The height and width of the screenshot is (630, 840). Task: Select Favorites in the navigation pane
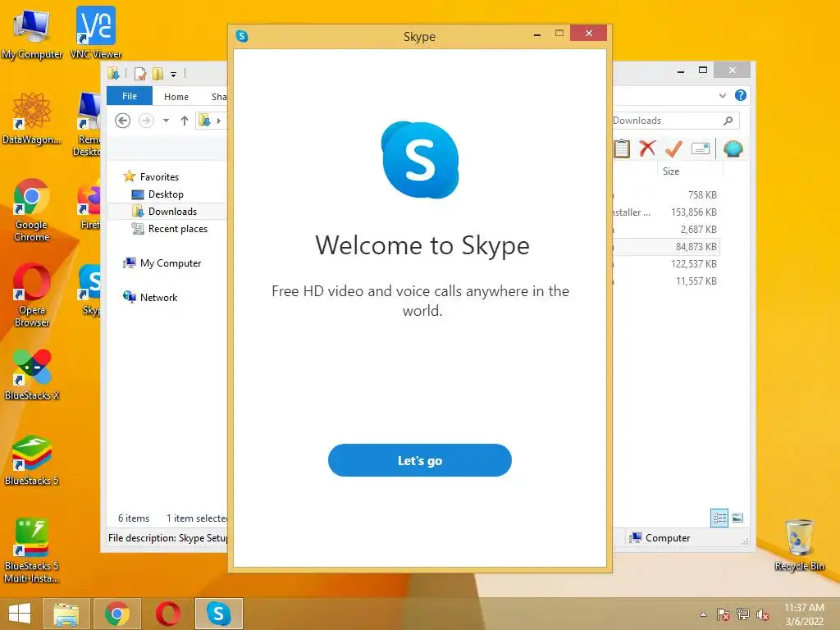click(159, 177)
